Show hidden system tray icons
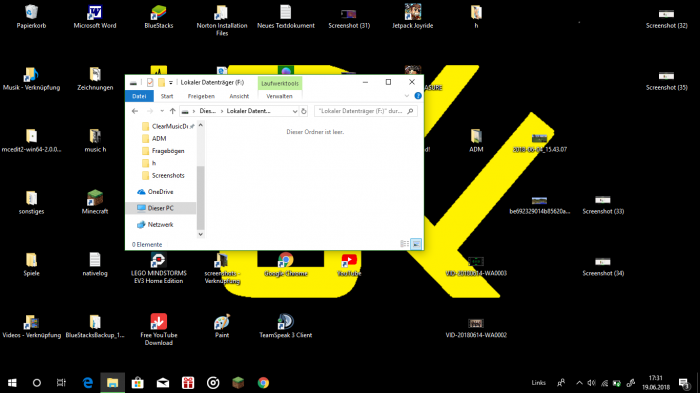 click(579, 383)
